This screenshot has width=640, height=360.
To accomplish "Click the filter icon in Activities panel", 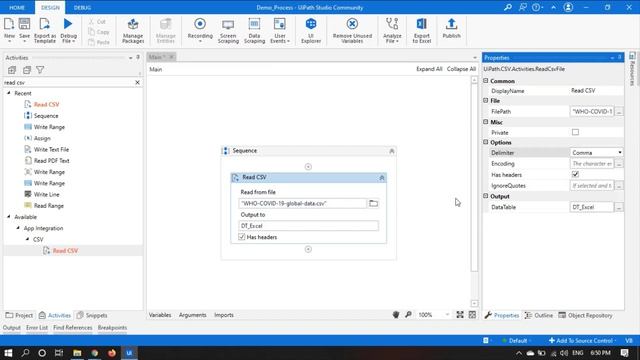I will point(40,70).
